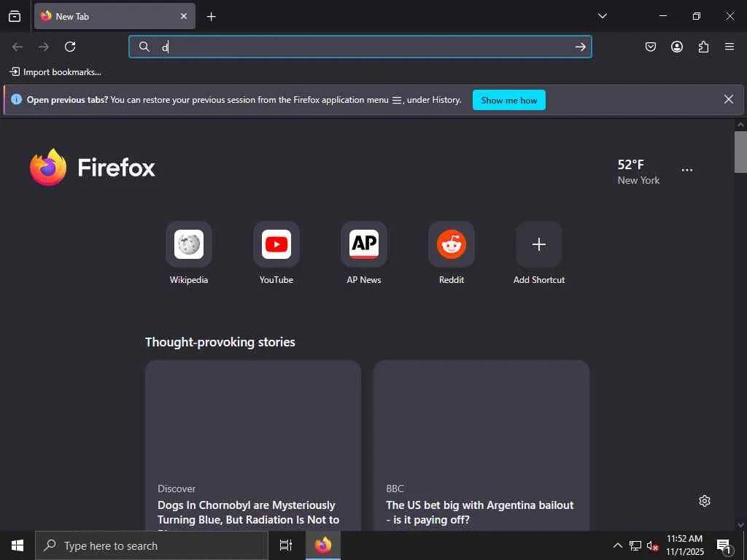This screenshot has width=747, height=560.
Task: Click the muted volume icon in tray
Action: 652,545
